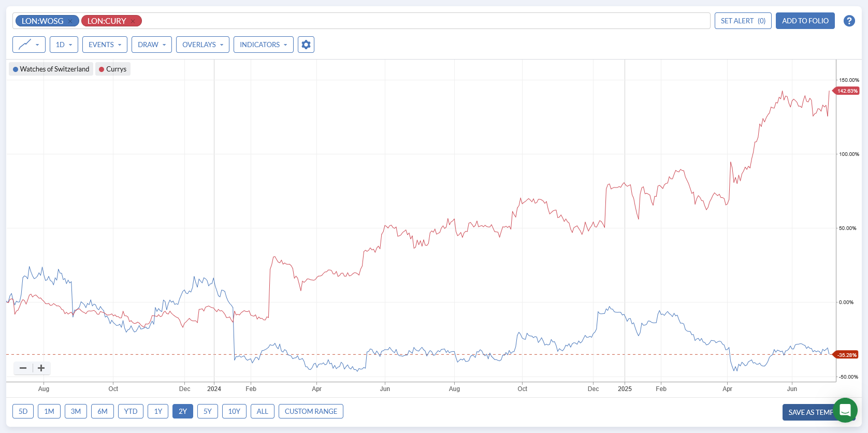Open the help question mark icon

(x=849, y=21)
